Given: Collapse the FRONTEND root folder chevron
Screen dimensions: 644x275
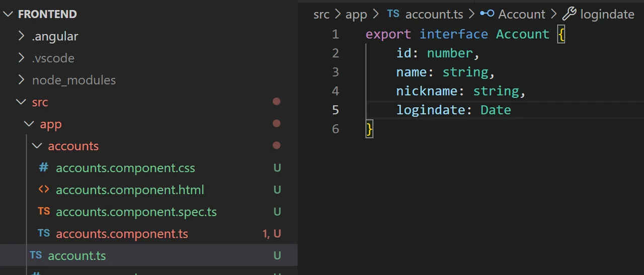Looking at the screenshot, I should (8, 14).
